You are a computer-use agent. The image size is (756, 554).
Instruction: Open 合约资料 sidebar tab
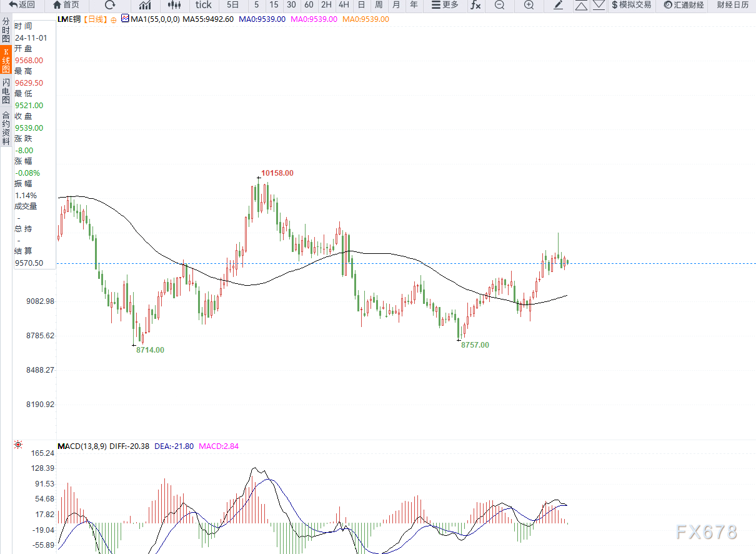click(6, 128)
